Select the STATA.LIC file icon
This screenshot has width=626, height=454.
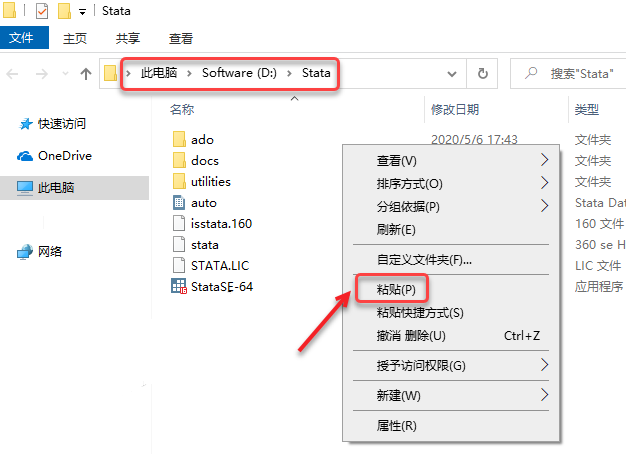click(x=179, y=265)
